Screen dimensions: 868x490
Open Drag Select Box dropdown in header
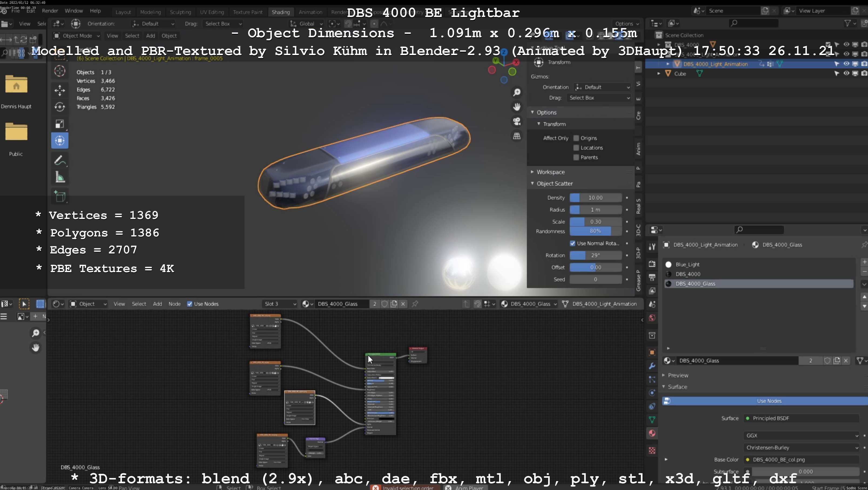(x=223, y=24)
